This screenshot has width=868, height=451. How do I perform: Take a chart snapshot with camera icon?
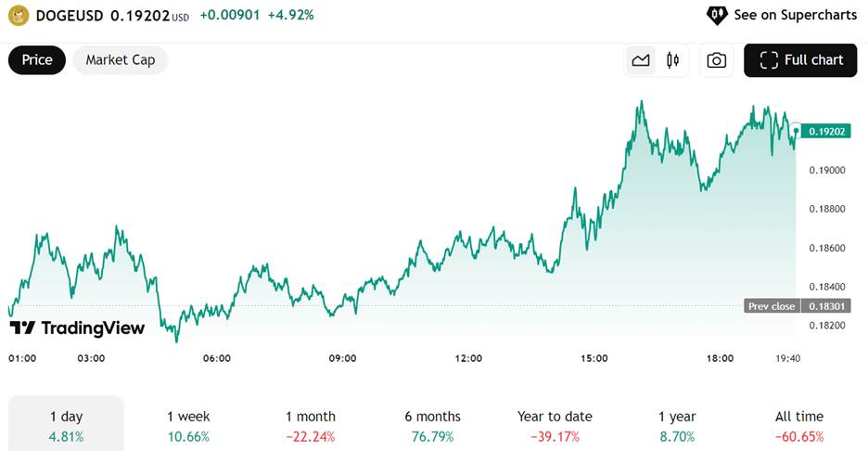point(716,60)
